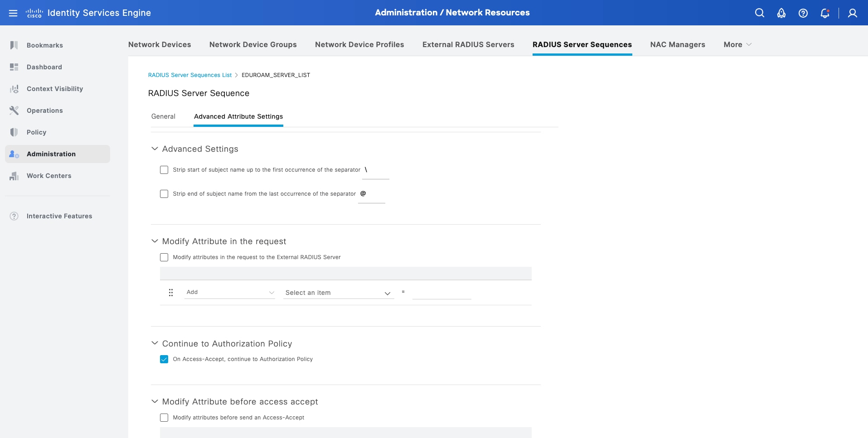
Task: Open Work Centers in sidebar
Action: (x=49, y=176)
